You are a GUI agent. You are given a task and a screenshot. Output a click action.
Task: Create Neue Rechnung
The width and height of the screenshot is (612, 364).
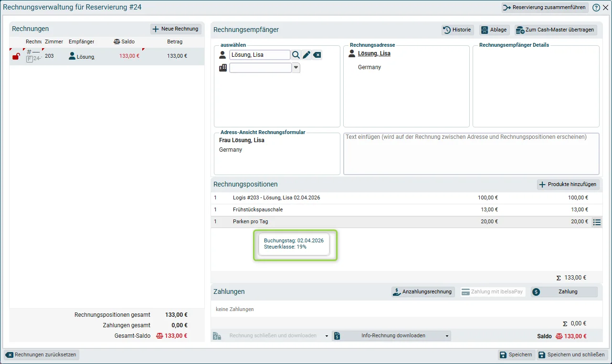(x=176, y=29)
